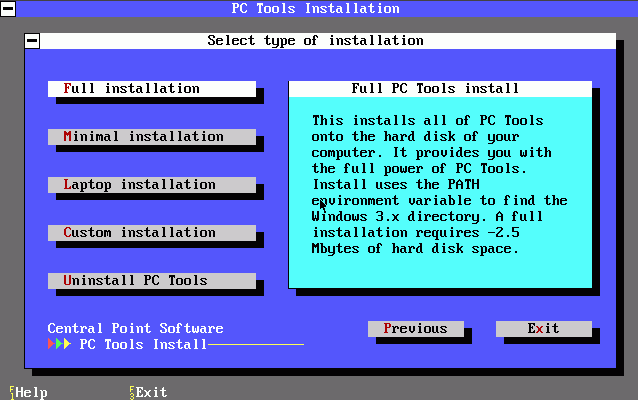Click the 'Mbytes of hard disk space.' line
Screen dimensions: 638x400
[415, 249]
